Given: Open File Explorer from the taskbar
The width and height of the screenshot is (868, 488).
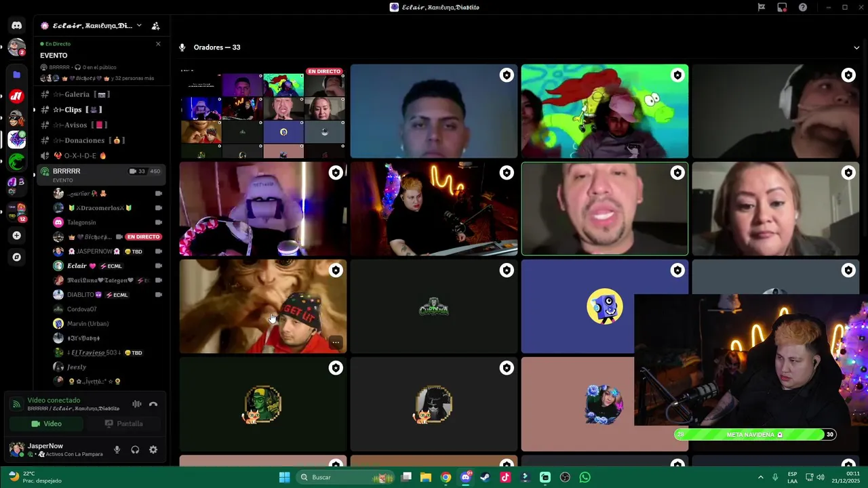Looking at the screenshot, I should tap(426, 477).
